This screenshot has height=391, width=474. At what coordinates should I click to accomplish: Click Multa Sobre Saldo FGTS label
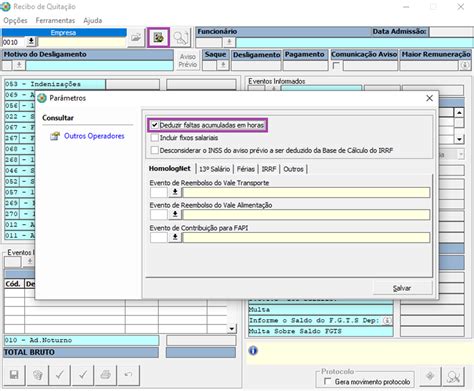[x=295, y=331]
